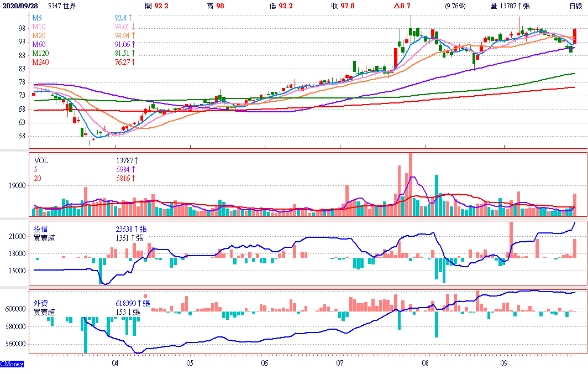Image resolution: width=588 pixels, height=374 pixels.
Task: Click the 投信 indicator panel label
Action: click(41, 229)
